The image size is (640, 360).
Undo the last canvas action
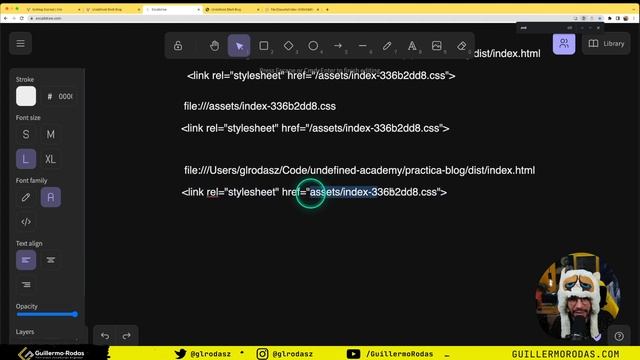[x=105, y=336]
